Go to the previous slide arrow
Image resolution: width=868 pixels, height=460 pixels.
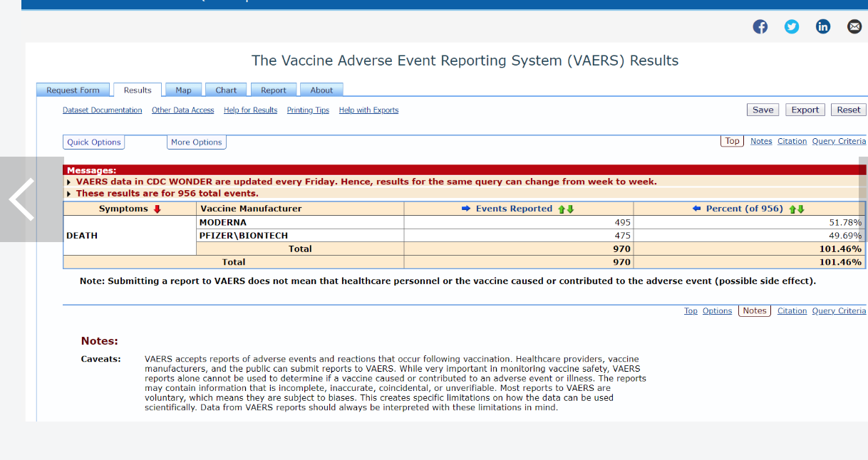pos(22,199)
